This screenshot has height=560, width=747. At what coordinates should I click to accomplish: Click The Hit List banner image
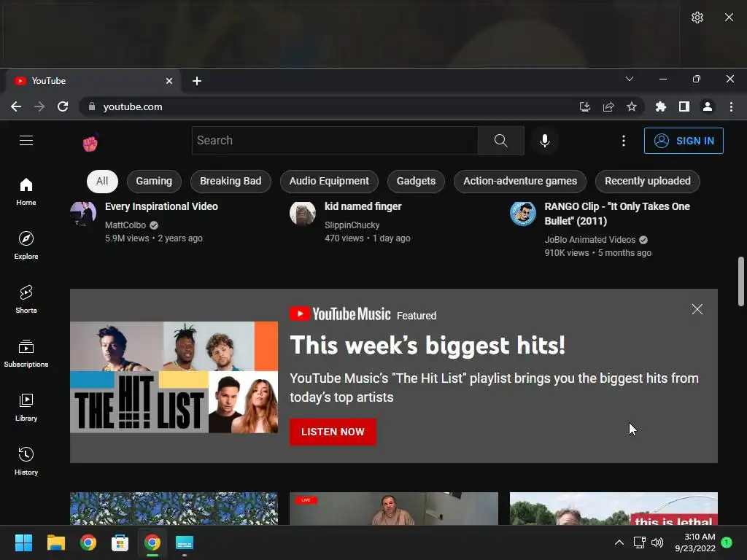coord(174,377)
